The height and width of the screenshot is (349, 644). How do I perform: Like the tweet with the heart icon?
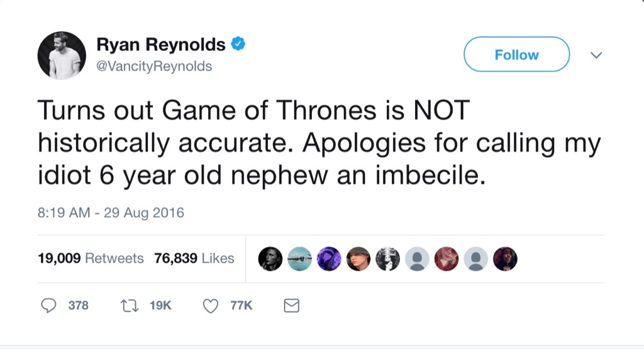pos(211,306)
